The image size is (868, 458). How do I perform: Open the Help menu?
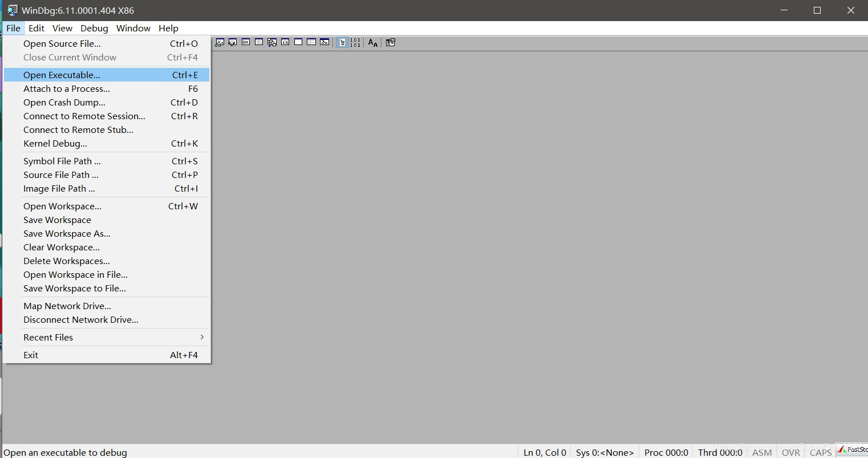[168, 28]
